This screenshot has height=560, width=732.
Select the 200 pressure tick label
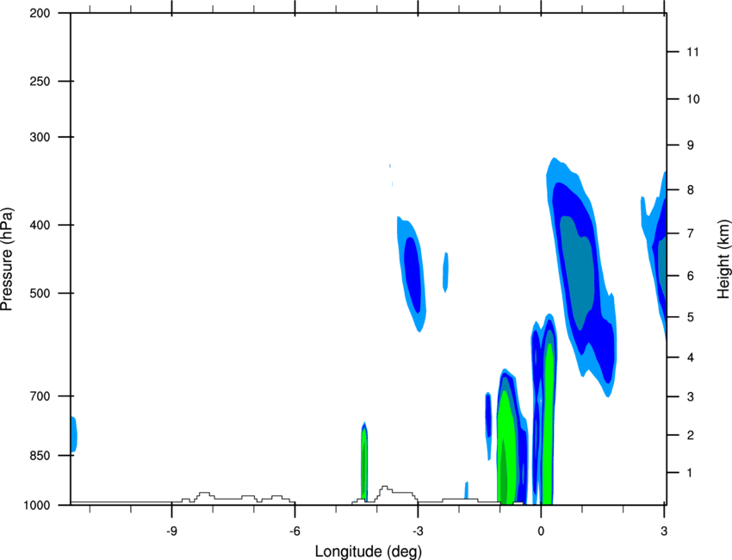tap(40, 13)
